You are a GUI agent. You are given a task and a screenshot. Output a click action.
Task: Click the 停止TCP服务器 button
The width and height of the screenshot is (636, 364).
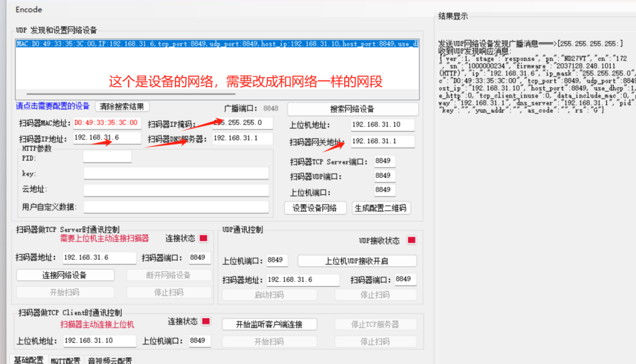[375, 324]
